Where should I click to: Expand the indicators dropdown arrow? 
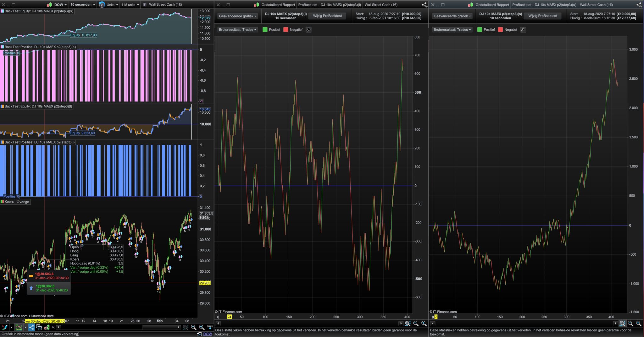click(25, 327)
